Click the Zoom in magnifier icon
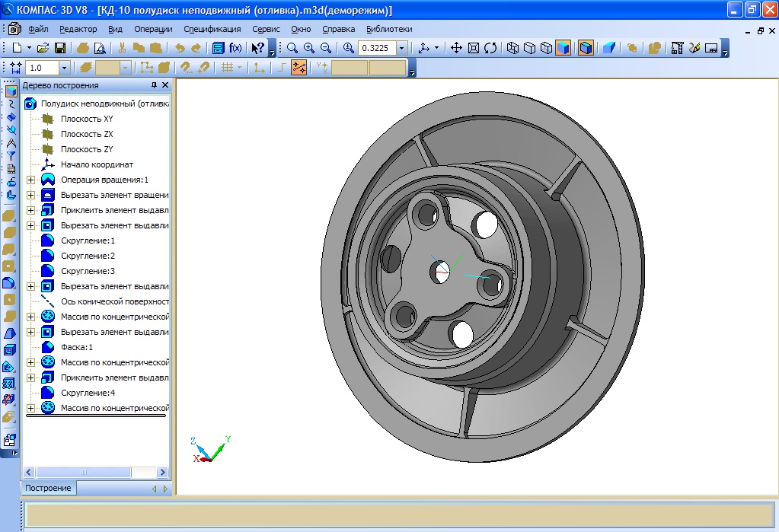The image size is (779, 532). coord(309,48)
